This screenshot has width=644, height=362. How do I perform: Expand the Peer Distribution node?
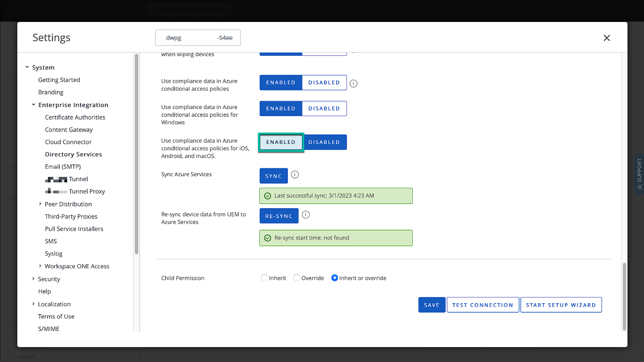point(40,204)
